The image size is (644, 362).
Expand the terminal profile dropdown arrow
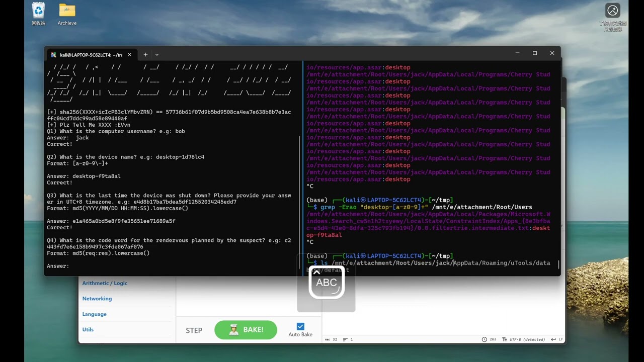tap(157, 54)
